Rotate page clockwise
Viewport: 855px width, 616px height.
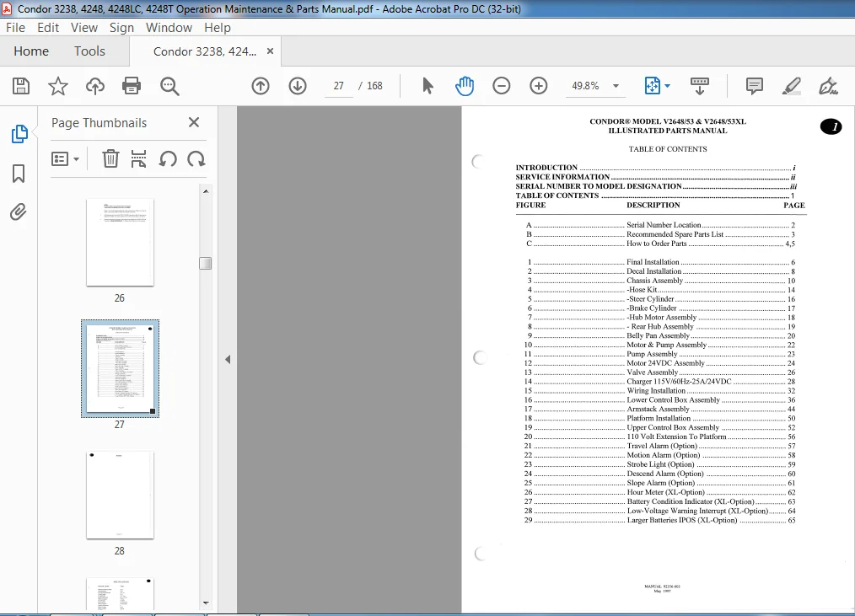[196, 158]
